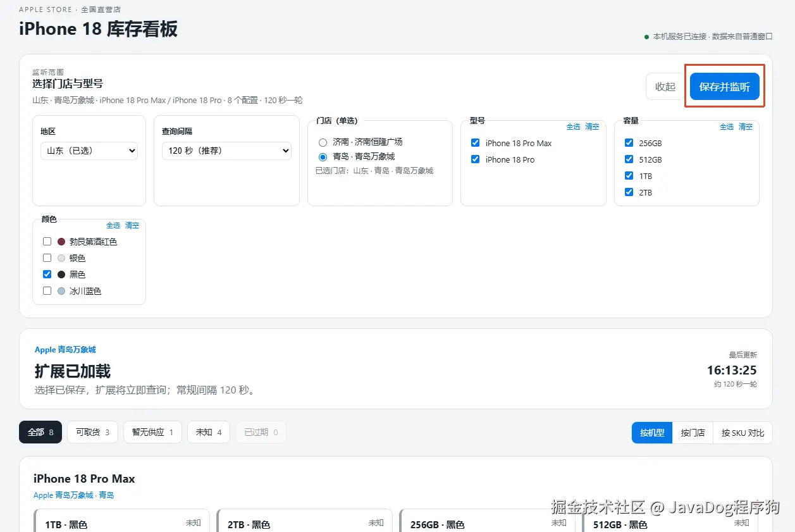The height and width of the screenshot is (532, 795).
Task: Check the 银色 color checkbox
Action: [47, 258]
